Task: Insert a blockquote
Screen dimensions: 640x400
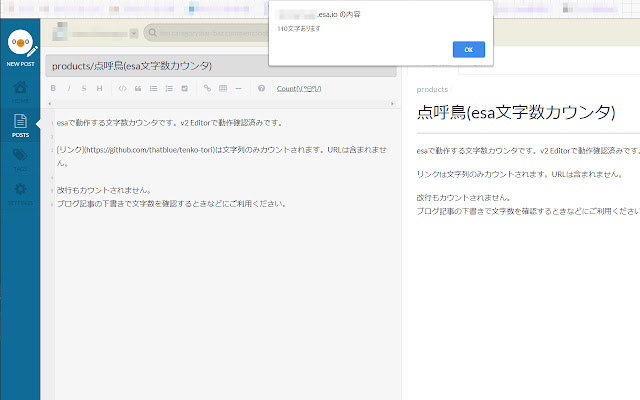Action: point(138,88)
